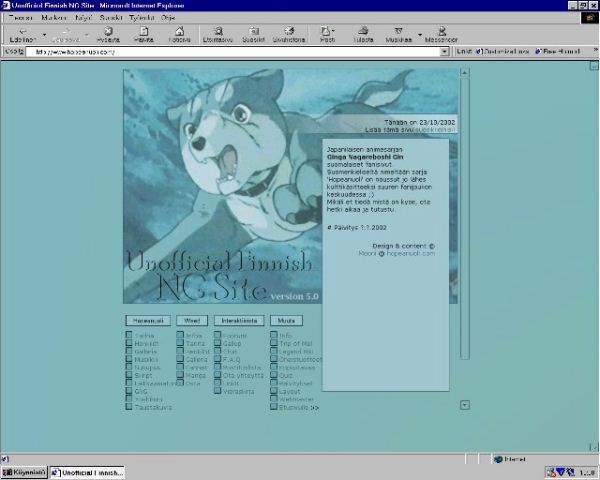Click the Tulosta (Print) toolbar icon
The height and width of the screenshot is (480, 600).
coord(361,33)
